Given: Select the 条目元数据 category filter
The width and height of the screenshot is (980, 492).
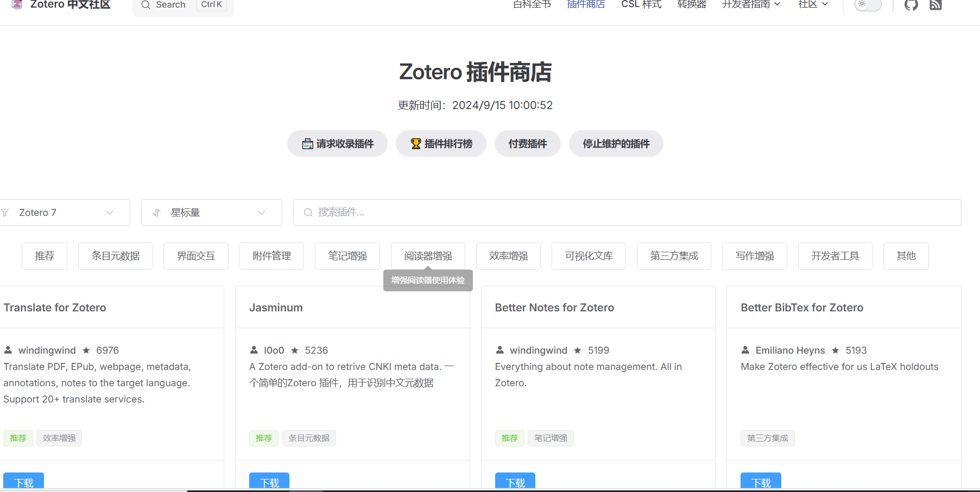Looking at the screenshot, I should (115, 256).
